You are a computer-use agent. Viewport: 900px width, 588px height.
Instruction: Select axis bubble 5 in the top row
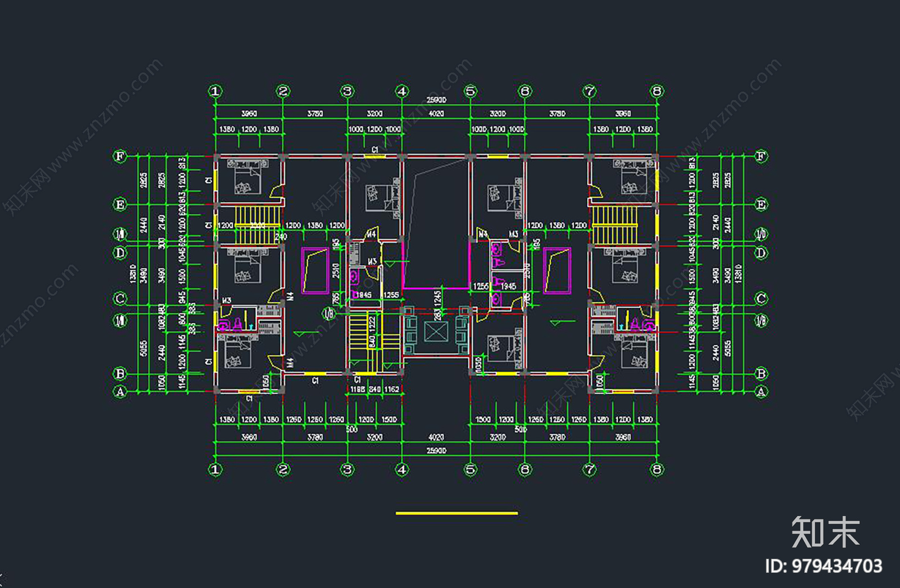point(470,91)
